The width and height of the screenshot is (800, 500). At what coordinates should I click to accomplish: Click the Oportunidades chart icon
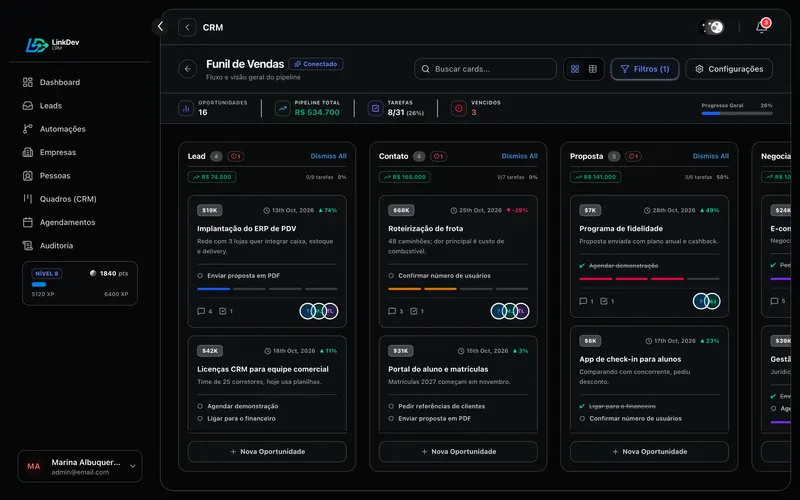[186, 108]
